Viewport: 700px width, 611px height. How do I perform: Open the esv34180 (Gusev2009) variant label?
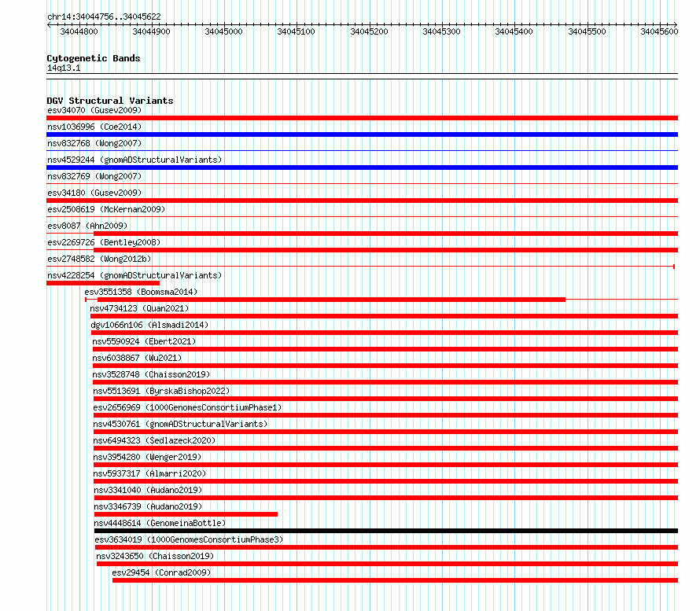pos(94,193)
